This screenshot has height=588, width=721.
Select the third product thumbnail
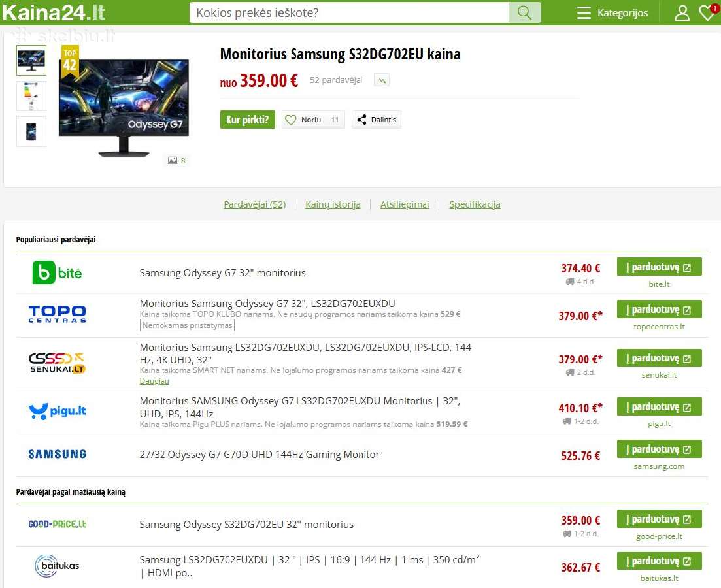pyautogui.click(x=31, y=131)
